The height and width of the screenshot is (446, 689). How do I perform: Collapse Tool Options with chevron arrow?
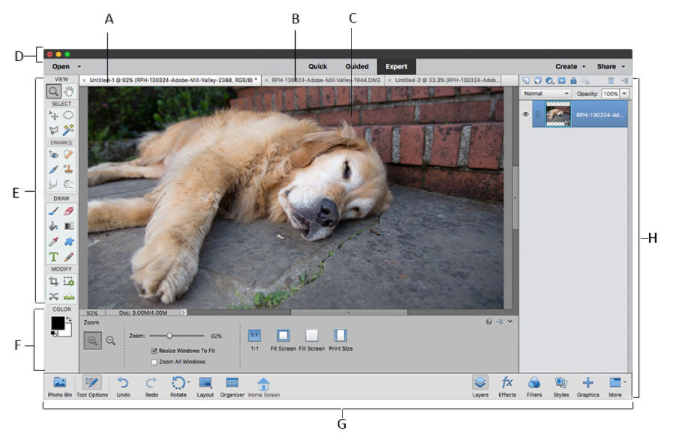pyautogui.click(x=510, y=322)
